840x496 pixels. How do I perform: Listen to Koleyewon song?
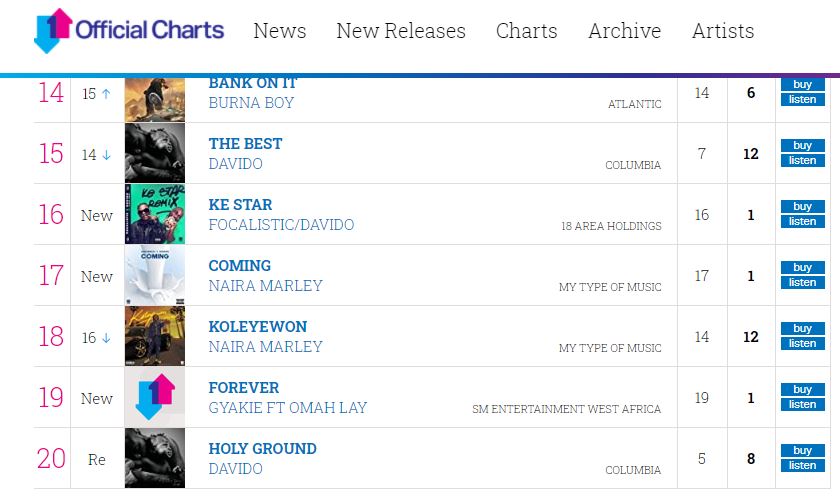[802, 344]
